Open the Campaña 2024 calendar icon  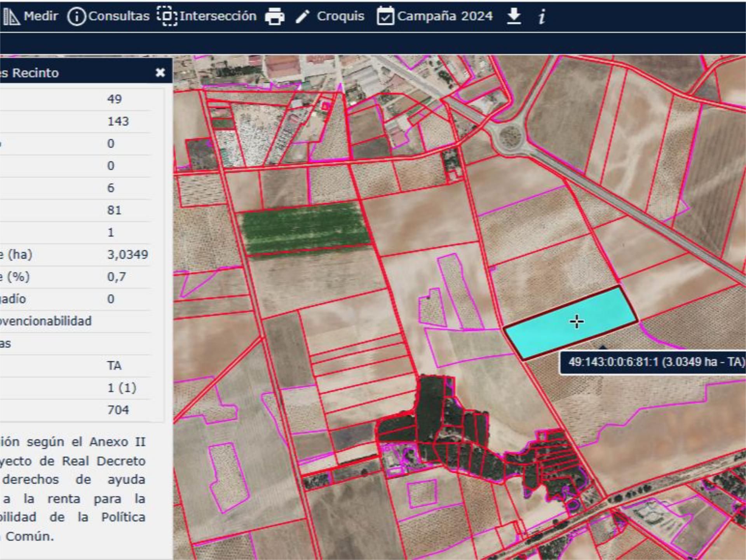pos(385,16)
